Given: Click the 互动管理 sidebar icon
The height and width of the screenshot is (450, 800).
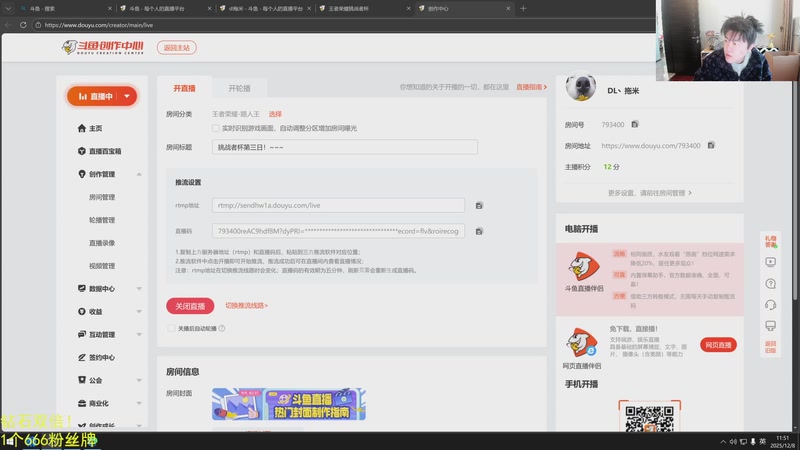Looking at the screenshot, I should click(x=82, y=334).
